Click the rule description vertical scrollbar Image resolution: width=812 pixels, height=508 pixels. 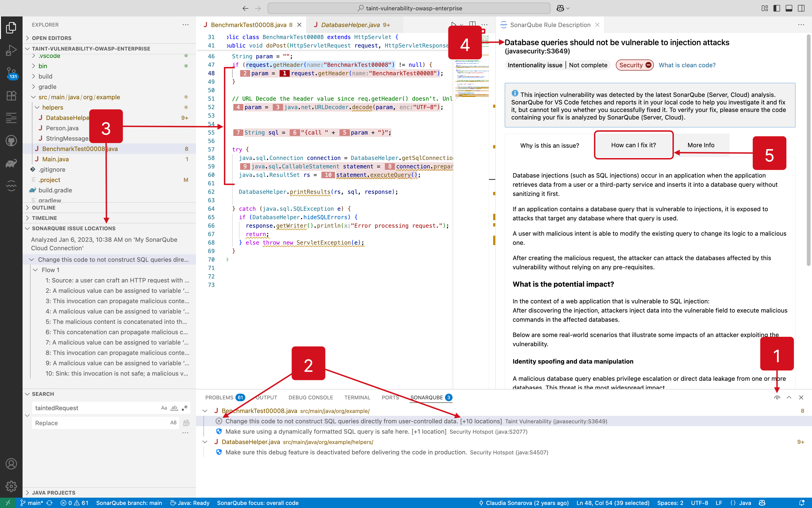(808, 151)
